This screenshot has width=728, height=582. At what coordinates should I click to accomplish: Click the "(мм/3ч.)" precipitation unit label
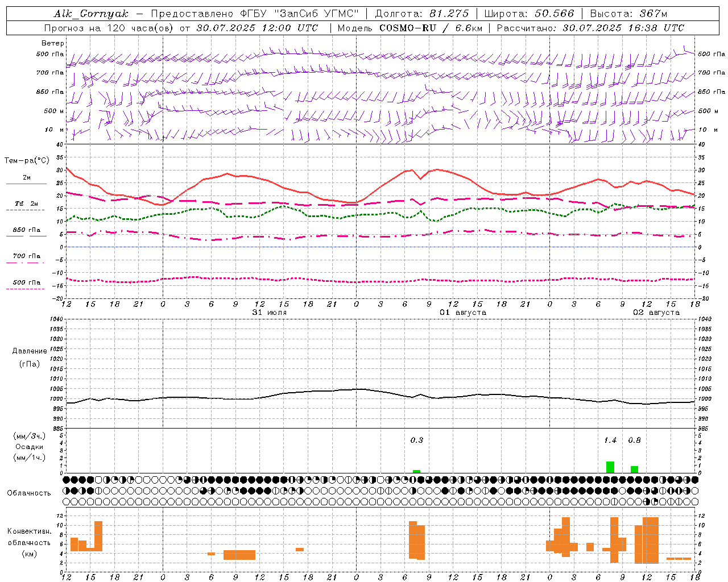pyautogui.click(x=30, y=436)
